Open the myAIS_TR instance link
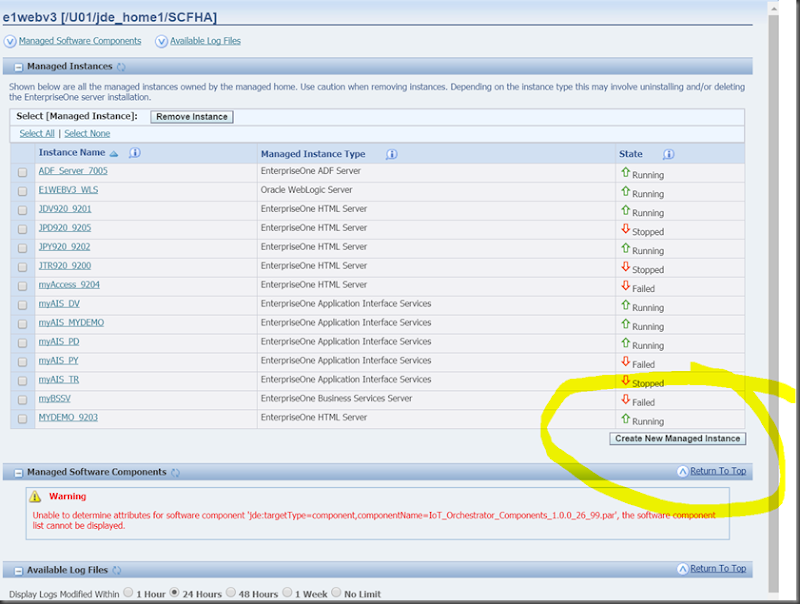This screenshot has width=800, height=604. (x=59, y=380)
